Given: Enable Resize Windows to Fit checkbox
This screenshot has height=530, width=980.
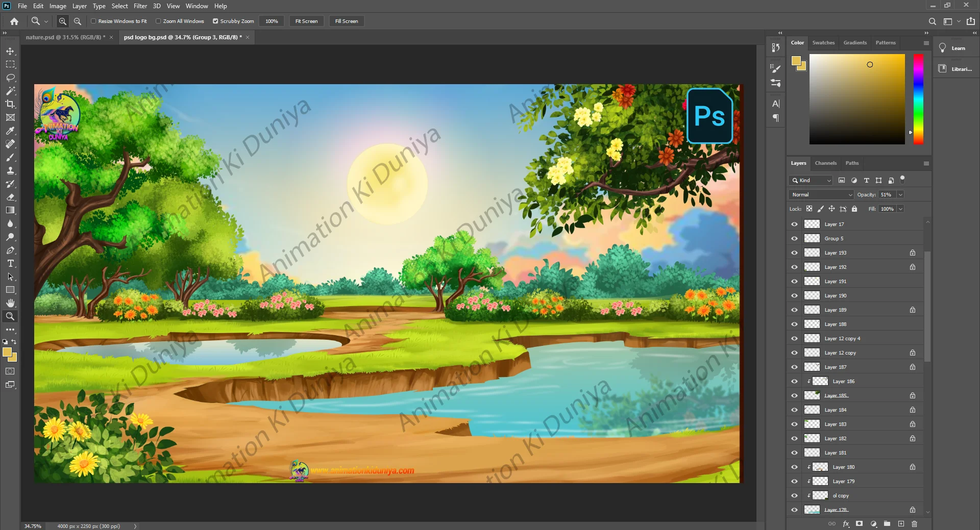Looking at the screenshot, I should coord(94,21).
